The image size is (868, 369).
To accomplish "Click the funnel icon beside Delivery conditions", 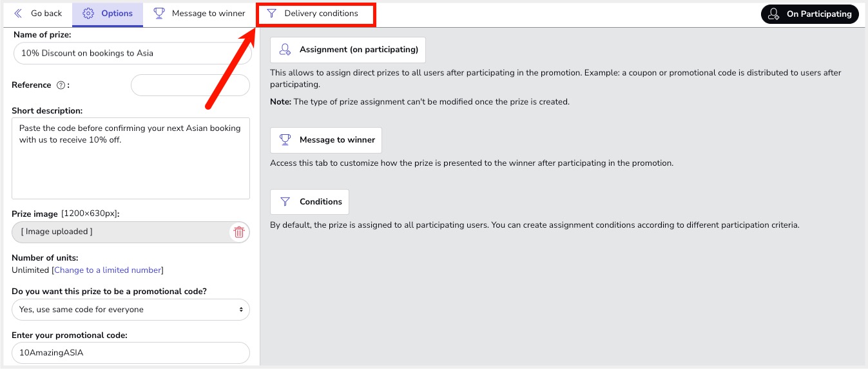I will pyautogui.click(x=271, y=14).
